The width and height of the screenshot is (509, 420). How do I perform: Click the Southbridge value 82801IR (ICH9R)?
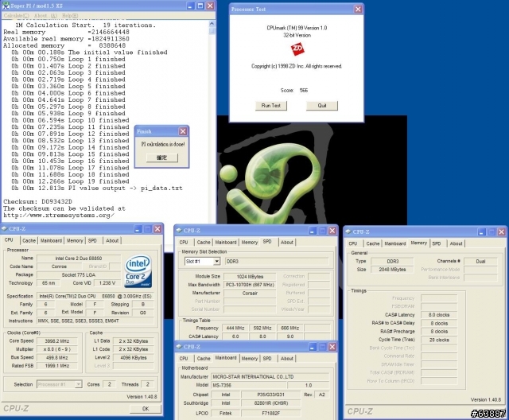pyautogui.click(x=271, y=403)
